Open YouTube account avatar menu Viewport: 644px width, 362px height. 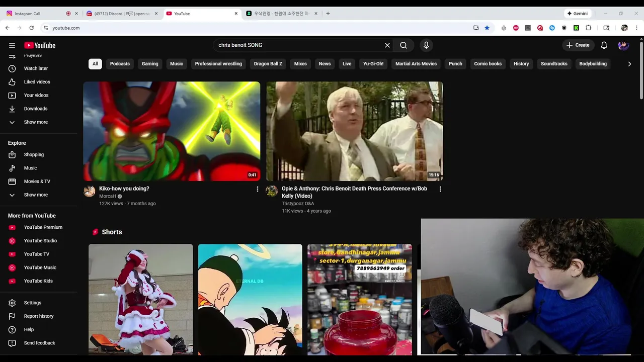click(623, 45)
